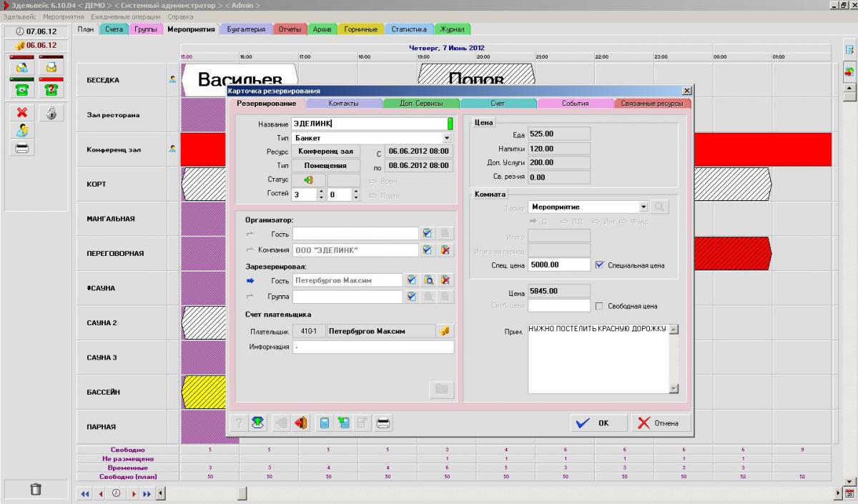Click the green telephone with question mark
The height and width of the screenshot is (504, 858).
(51, 89)
